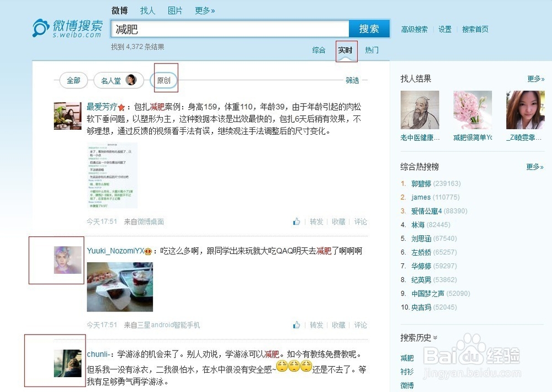Image resolution: width=552 pixels, height=392 pixels.
Task: Switch to the 找人 search category
Action: (147, 10)
